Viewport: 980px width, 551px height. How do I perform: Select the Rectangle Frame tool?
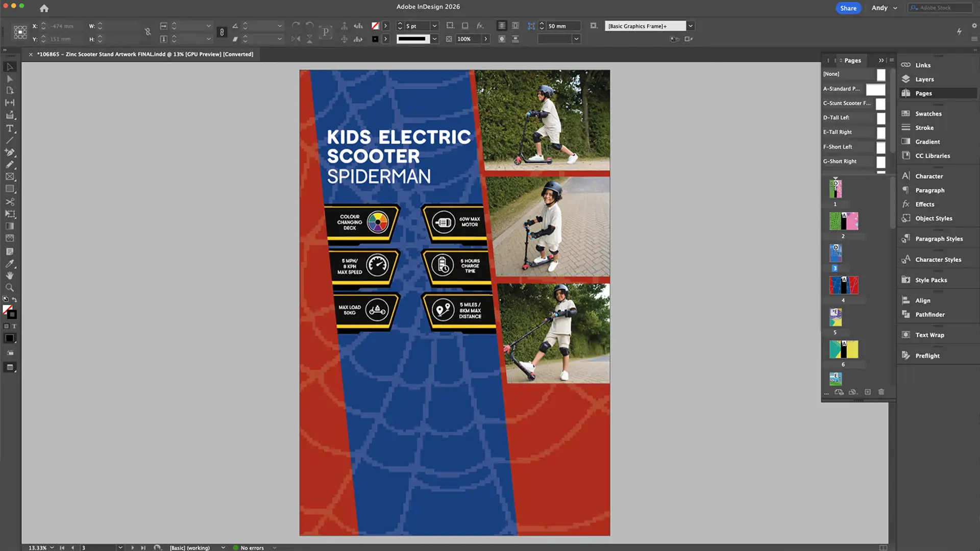pyautogui.click(x=10, y=177)
